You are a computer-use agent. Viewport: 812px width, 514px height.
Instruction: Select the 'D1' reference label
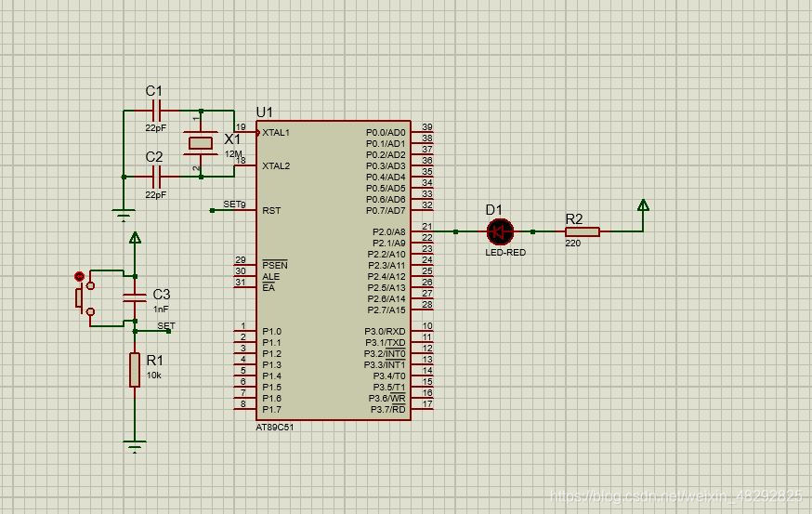pyautogui.click(x=494, y=210)
